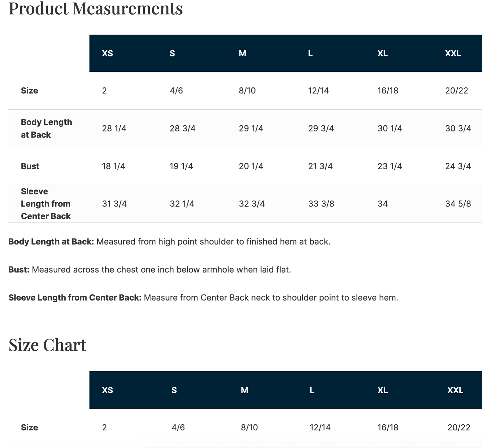Click the 33 3/8 sleeve length cell
Screen dimensions: 482x448
point(321,204)
